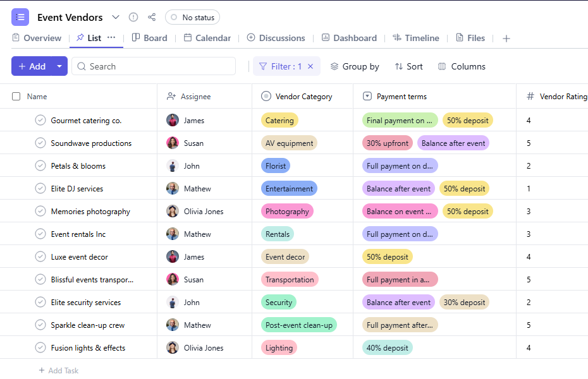Open the Sort options
The width and height of the screenshot is (588, 379).
pos(408,66)
